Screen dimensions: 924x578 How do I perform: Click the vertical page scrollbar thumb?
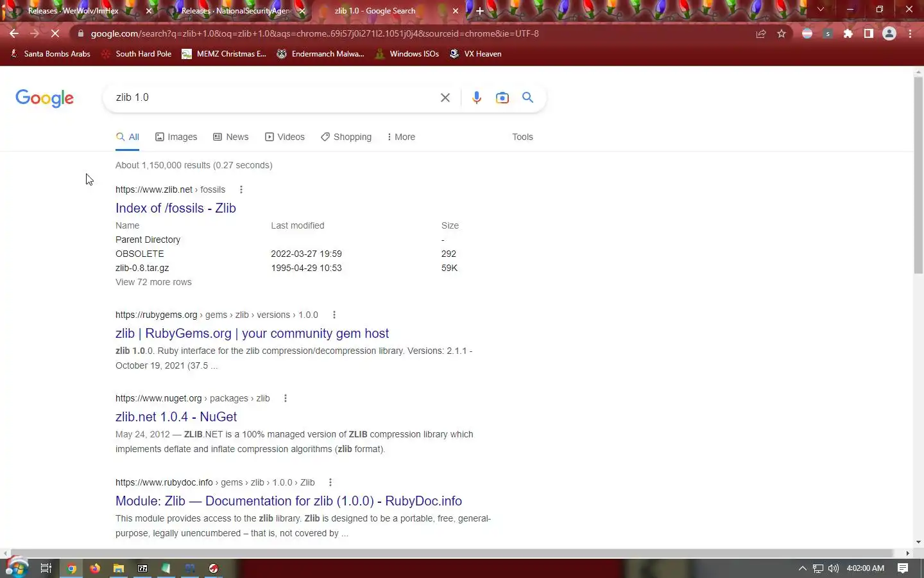point(918,175)
